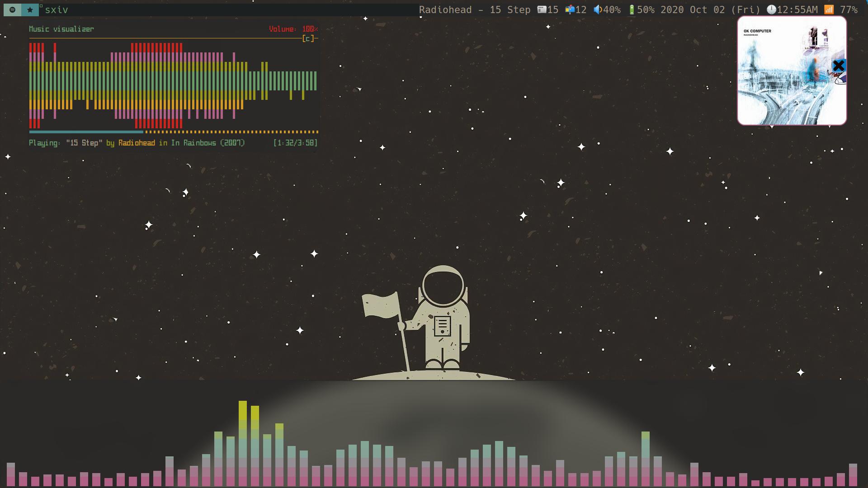Toggle the [c] consume mode indicator

308,39
